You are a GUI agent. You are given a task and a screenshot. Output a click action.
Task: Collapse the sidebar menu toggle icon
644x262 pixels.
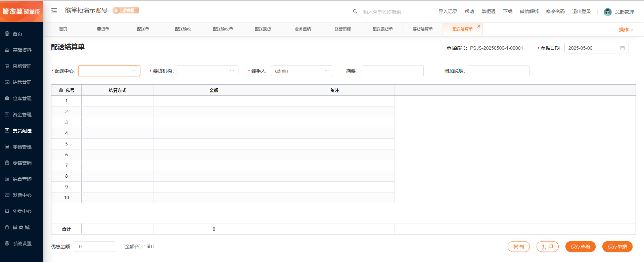(54, 11)
